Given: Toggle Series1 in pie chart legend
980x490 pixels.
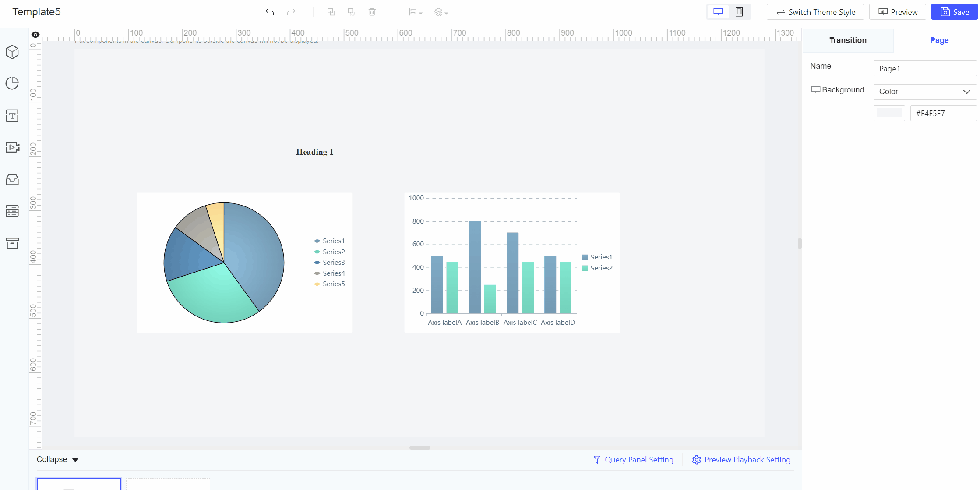Looking at the screenshot, I should pyautogui.click(x=329, y=241).
